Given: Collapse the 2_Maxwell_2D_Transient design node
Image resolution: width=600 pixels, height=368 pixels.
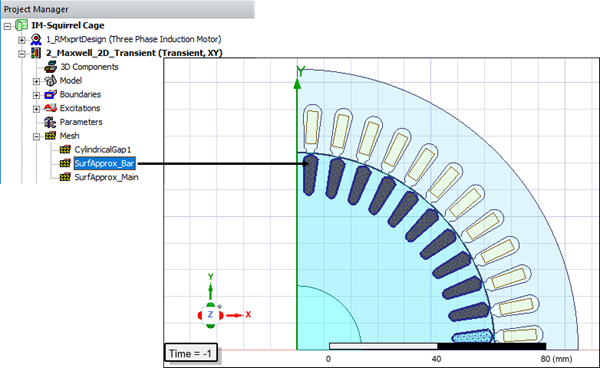Looking at the screenshot, I should (x=22, y=54).
